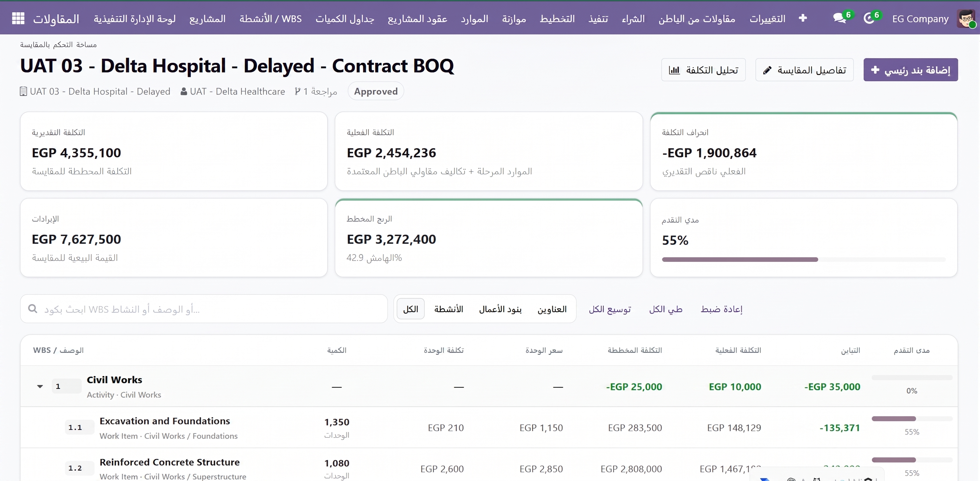Click the building icon beside project name
Image resolution: width=980 pixels, height=481 pixels.
(x=23, y=92)
